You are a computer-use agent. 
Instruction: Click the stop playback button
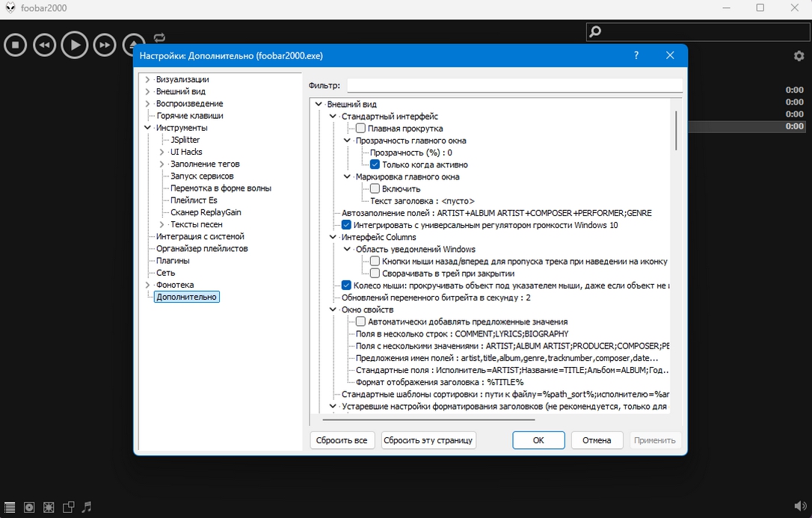pos(15,45)
